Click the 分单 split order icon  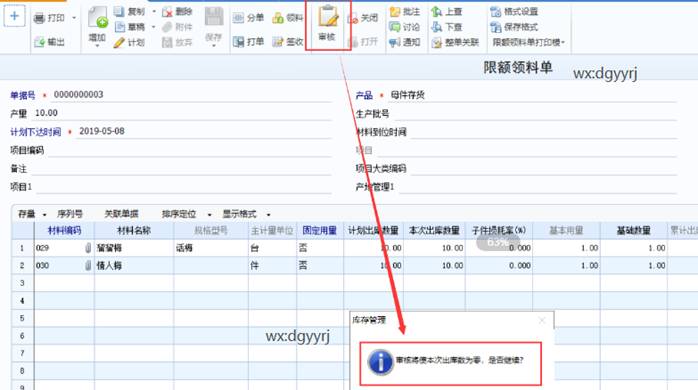click(238, 18)
